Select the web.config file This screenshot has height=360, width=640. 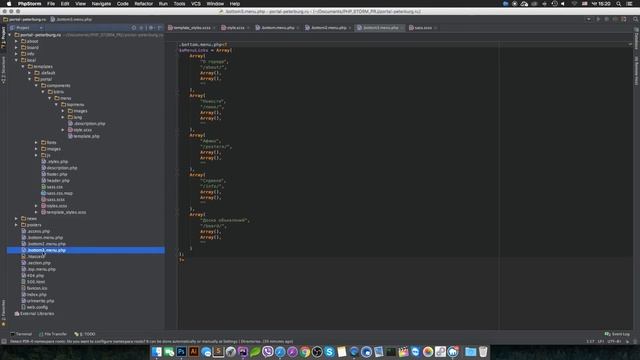[37, 307]
